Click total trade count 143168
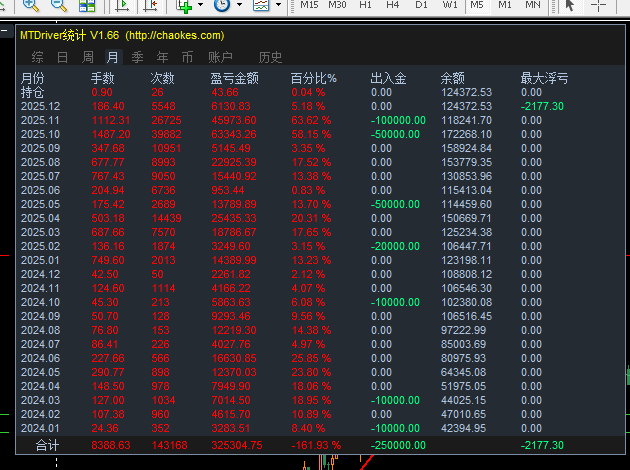The height and width of the screenshot is (470, 630). coord(170,445)
